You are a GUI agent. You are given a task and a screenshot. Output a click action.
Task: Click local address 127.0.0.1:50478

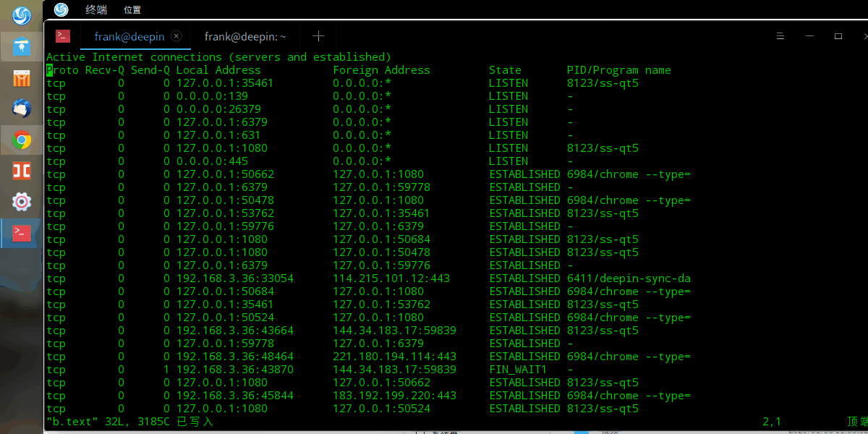225,200
